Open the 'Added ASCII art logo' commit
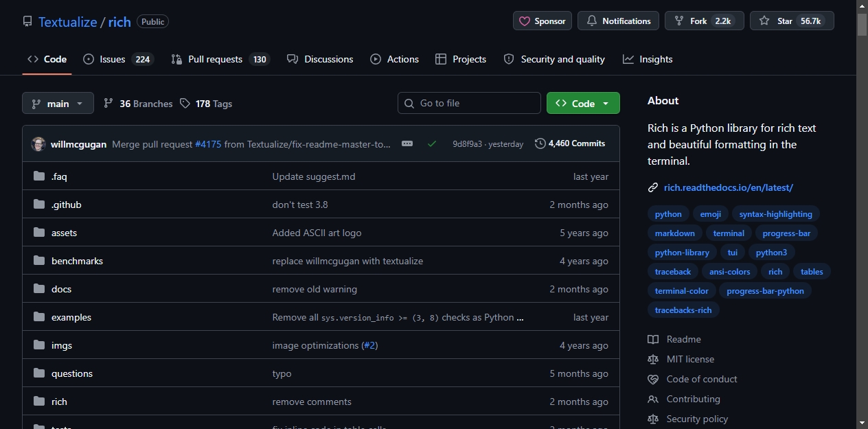 317,233
